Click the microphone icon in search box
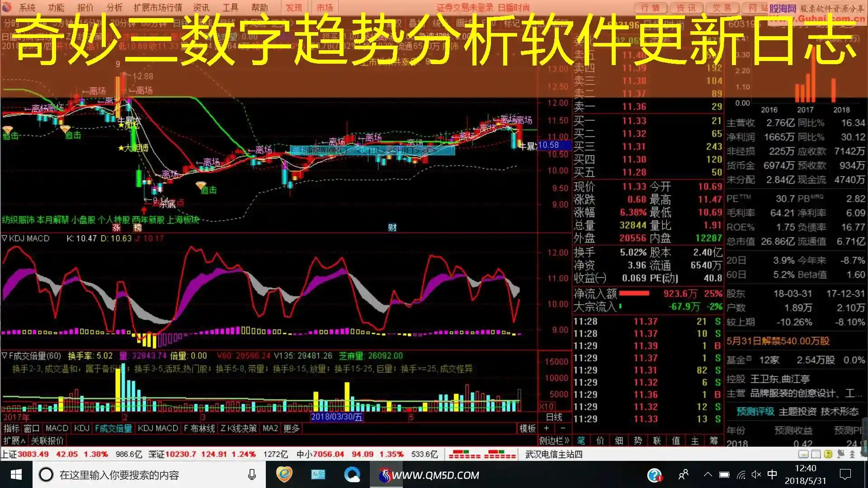 [x=252, y=475]
